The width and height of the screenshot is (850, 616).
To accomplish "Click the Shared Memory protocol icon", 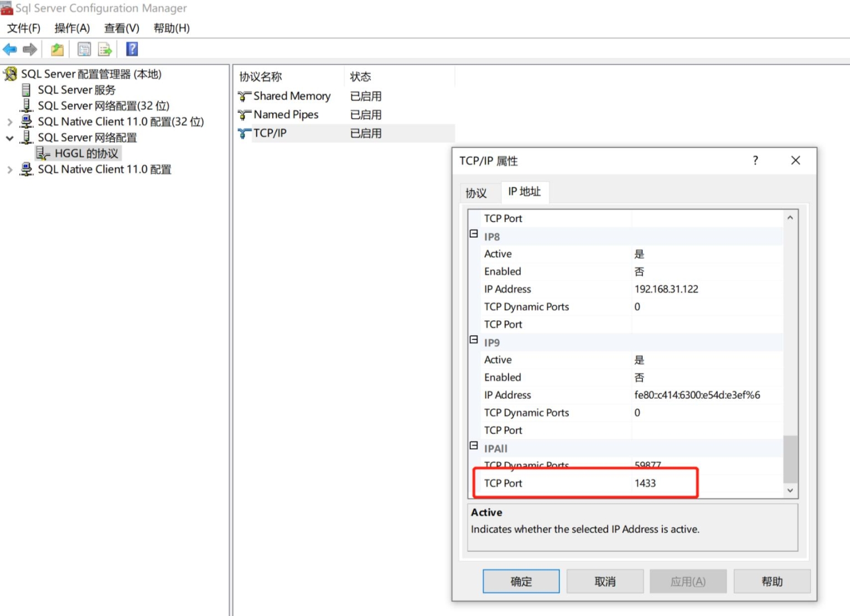I will (x=243, y=96).
